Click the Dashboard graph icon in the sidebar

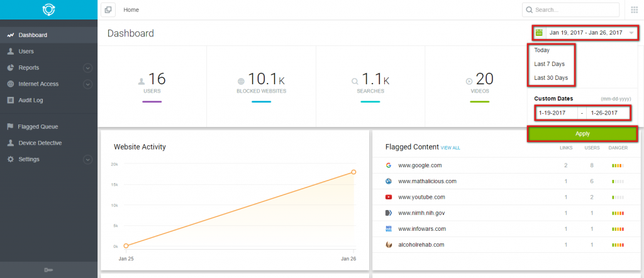click(11, 35)
